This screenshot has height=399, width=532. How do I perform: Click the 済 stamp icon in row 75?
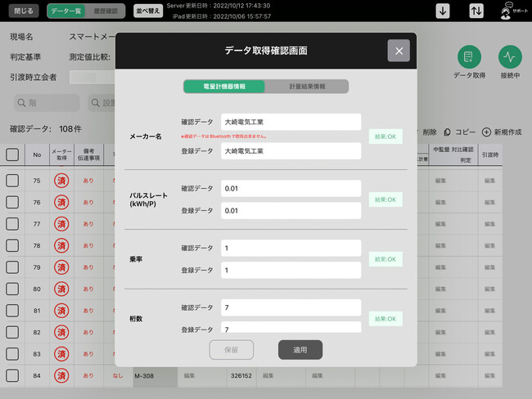[x=61, y=181]
